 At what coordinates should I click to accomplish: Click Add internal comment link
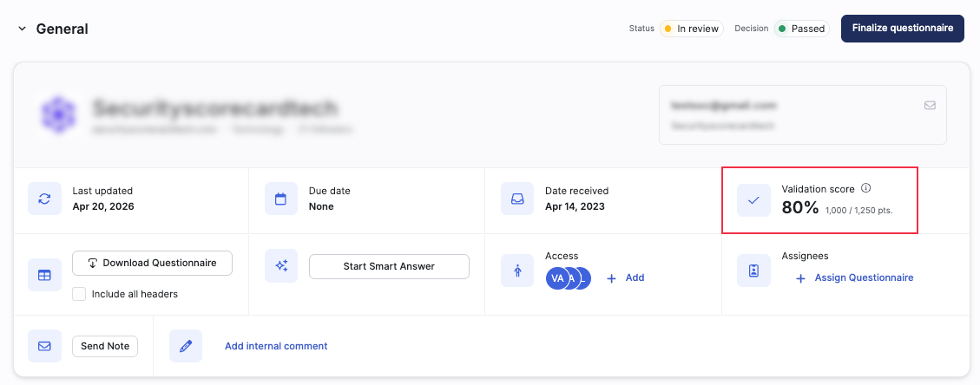click(x=276, y=346)
